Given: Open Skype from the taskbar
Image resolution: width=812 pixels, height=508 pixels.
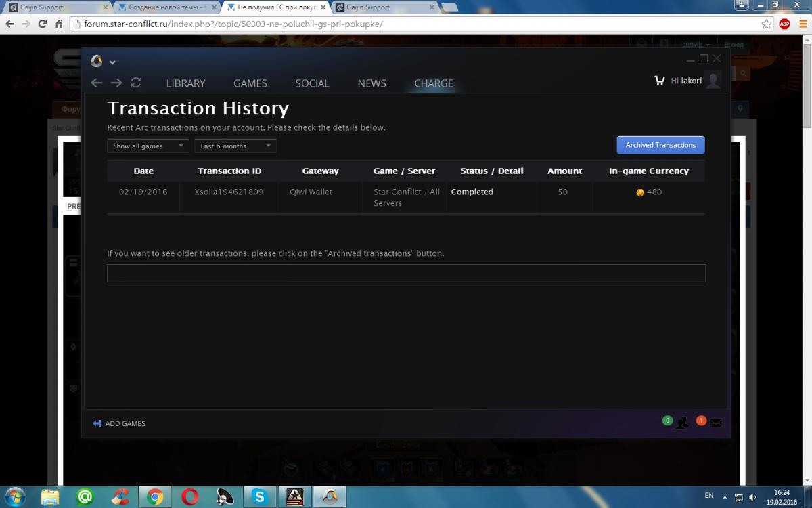Looking at the screenshot, I should click(261, 496).
